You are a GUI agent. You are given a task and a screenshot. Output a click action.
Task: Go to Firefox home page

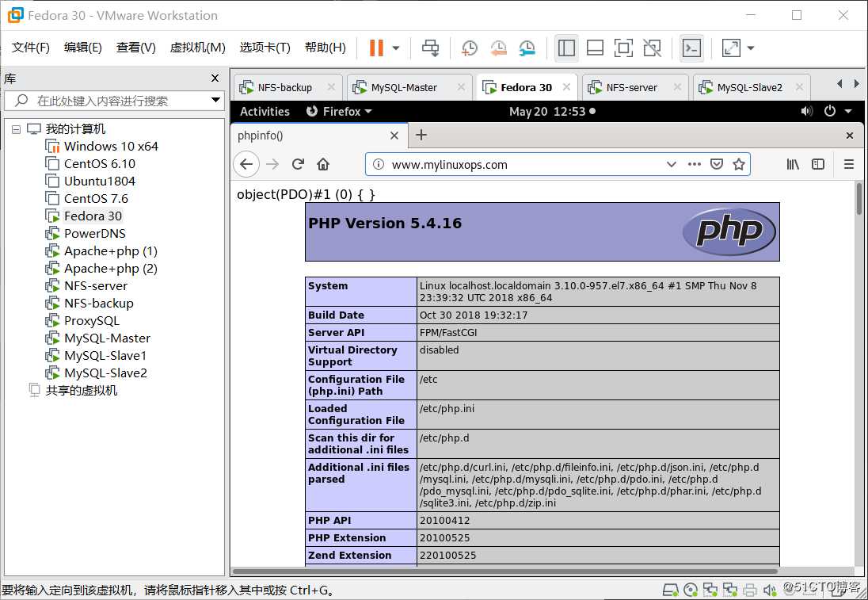coord(323,164)
